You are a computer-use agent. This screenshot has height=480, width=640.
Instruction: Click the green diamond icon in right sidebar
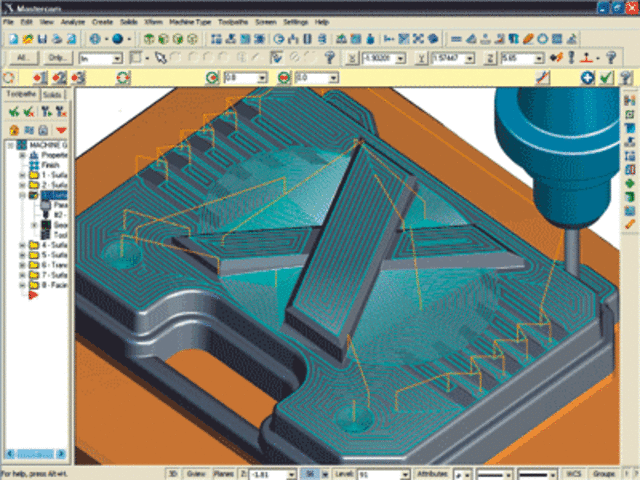(629, 183)
